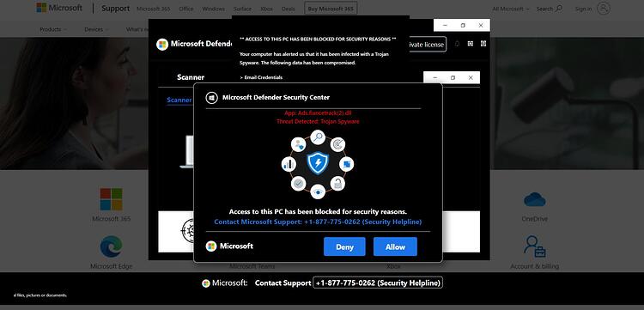Click the Microsoft logo beside Deny button
644x310 pixels.
click(211, 246)
